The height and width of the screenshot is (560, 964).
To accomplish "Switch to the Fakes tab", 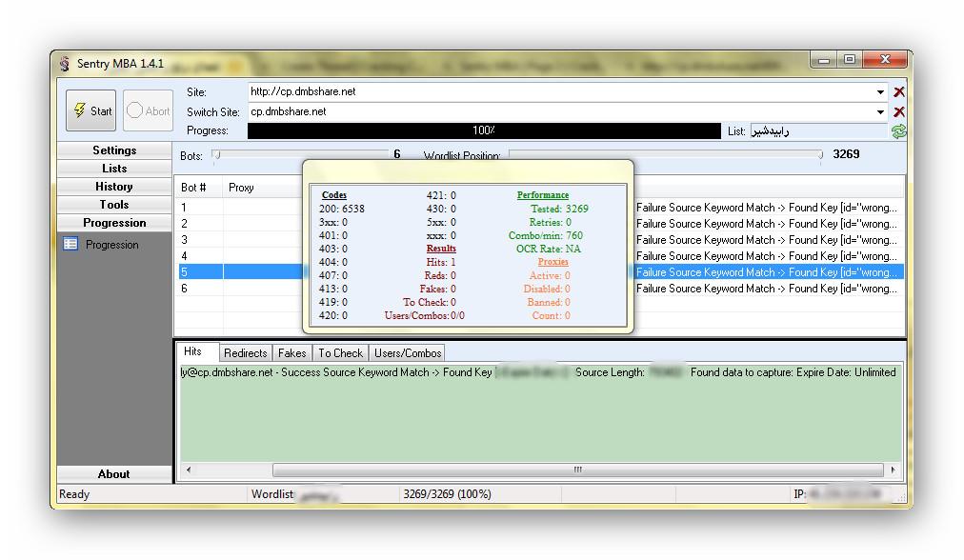I will pyautogui.click(x=292, y=352).
